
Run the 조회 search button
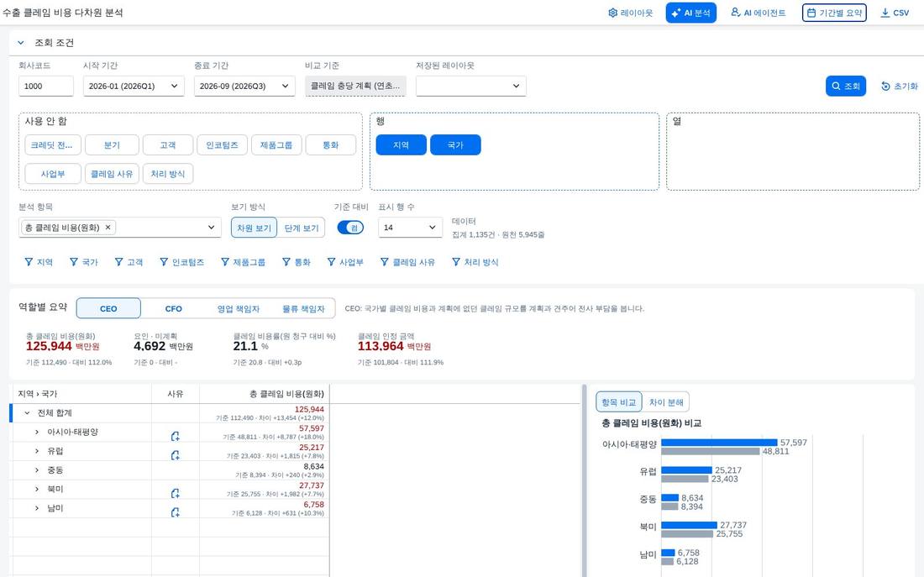pos(846,86)
